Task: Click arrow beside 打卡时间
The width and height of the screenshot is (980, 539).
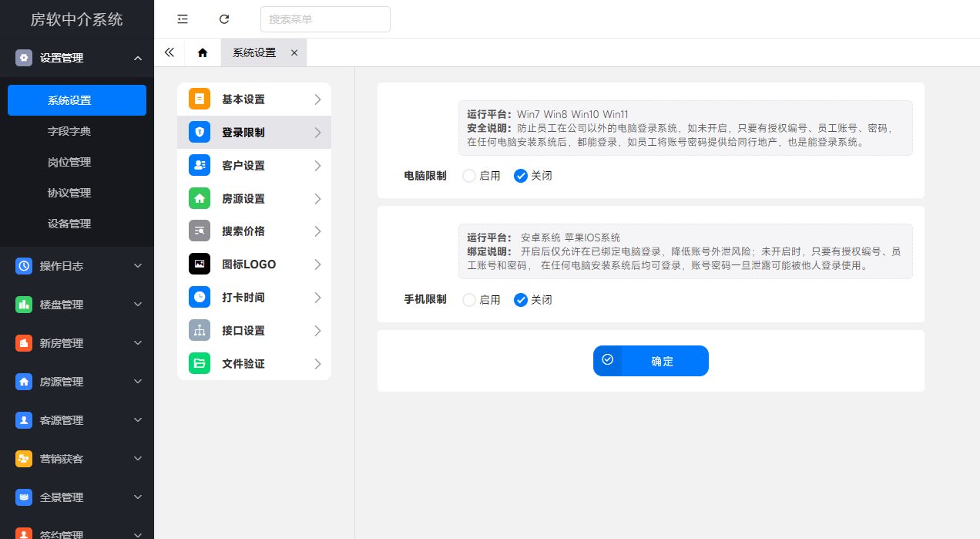Action: 317,297
